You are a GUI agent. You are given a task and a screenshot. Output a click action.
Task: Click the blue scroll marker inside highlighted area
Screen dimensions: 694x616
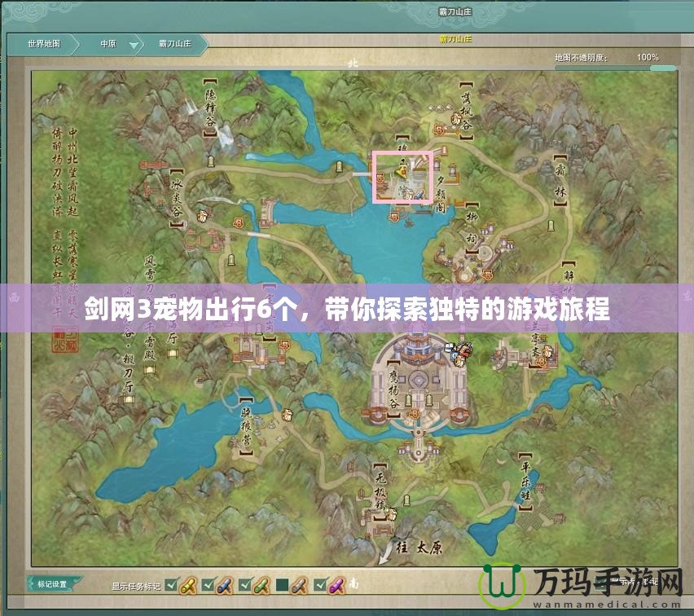(418, 195)
